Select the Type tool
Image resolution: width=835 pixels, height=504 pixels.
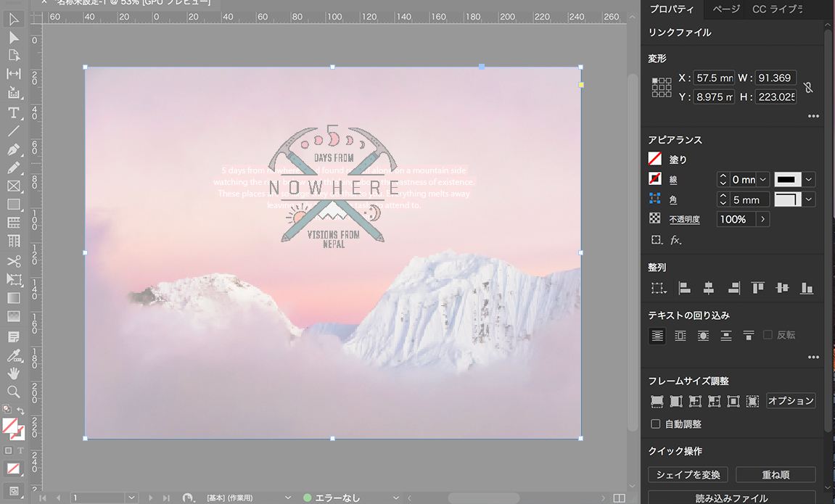[x=13, y=112]
